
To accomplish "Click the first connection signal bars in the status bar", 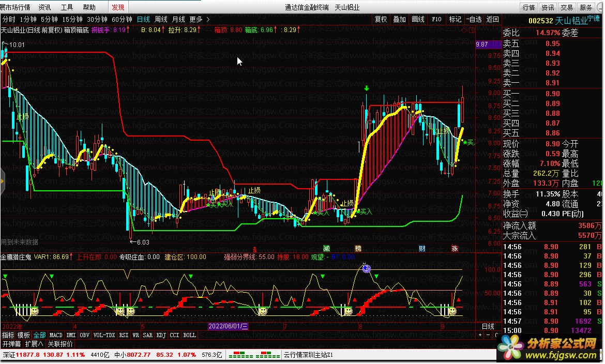I will tap(241, 355).
